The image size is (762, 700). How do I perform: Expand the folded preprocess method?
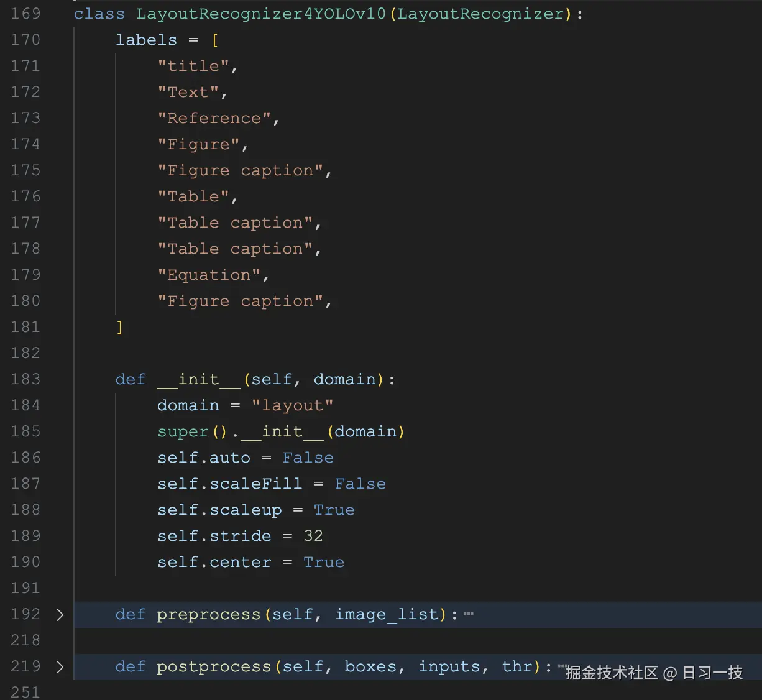click(60, 614)
